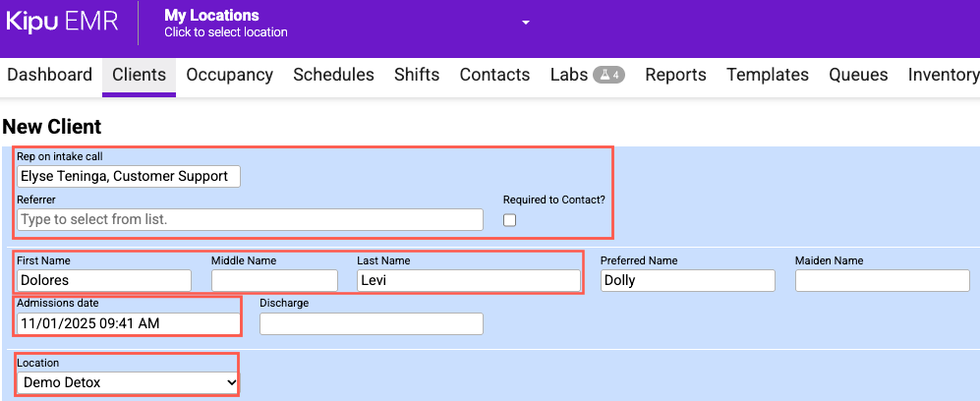Select the empty Discharge date field
Viewport: 980px width, 401px height.
click(x=371, y=323)
